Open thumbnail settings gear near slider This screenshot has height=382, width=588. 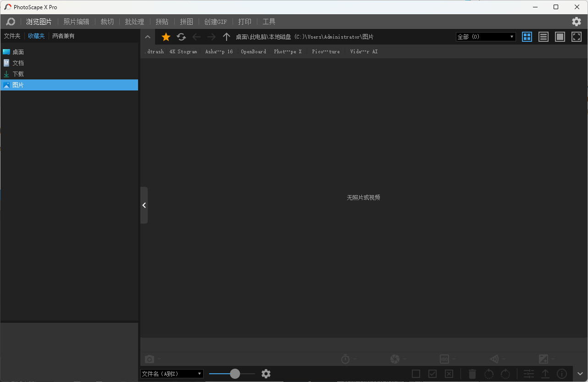pos(266,374)
